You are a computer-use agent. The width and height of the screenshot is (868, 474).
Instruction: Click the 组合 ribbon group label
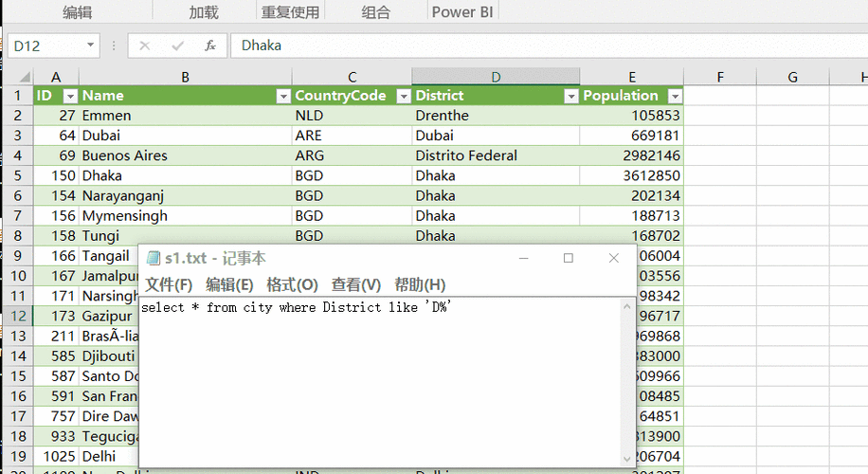[x=376, y=12]
